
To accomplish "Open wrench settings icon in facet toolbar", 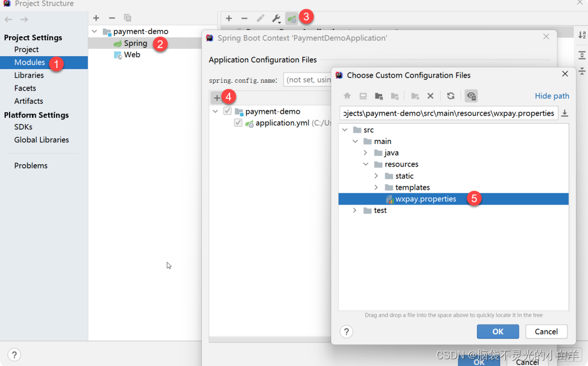I will point(276,18).
